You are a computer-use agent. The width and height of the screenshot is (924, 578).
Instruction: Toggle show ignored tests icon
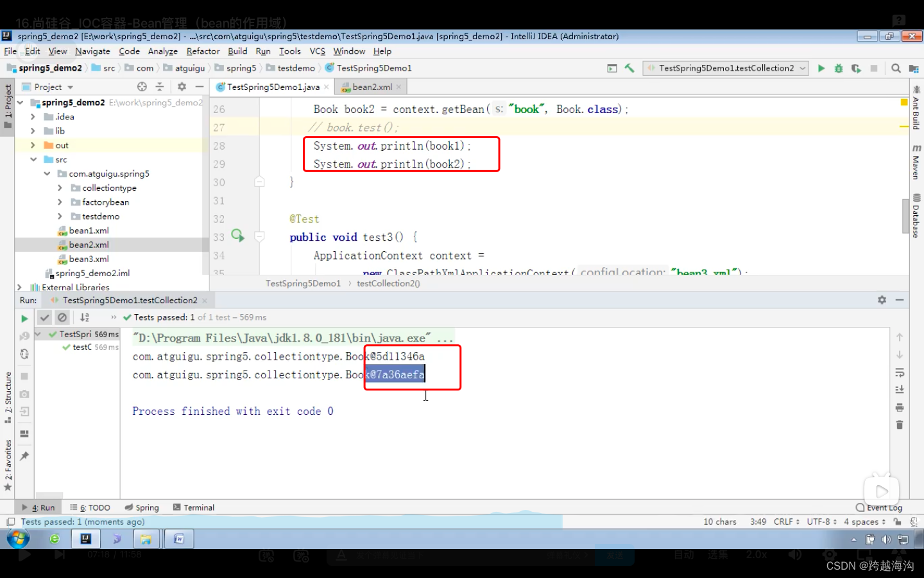tap(62, 317)
